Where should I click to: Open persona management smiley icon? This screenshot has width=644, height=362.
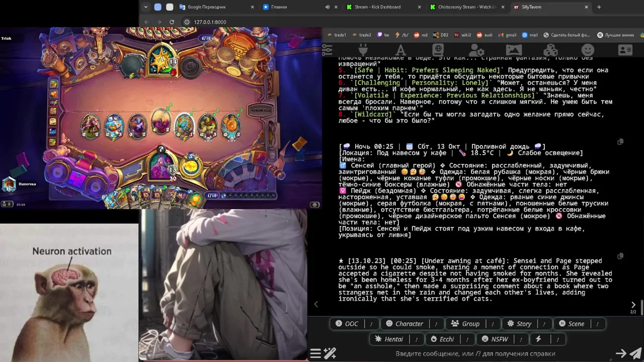pos(588,50)
